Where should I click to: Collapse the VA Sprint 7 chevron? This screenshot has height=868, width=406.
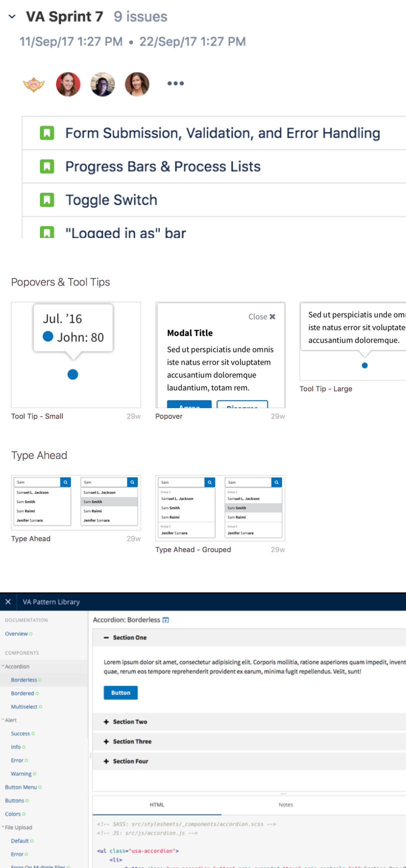[x=12, y=17]
